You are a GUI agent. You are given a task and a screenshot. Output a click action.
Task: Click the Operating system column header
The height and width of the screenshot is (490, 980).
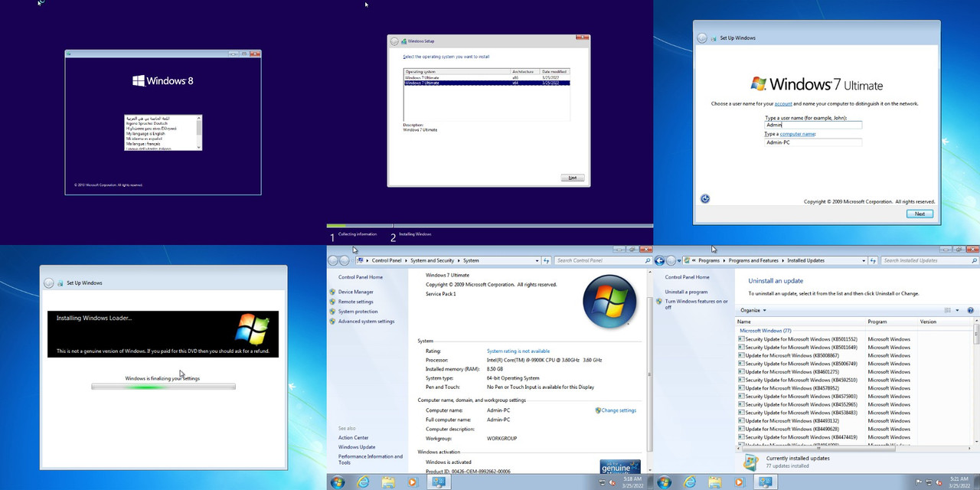457,71
